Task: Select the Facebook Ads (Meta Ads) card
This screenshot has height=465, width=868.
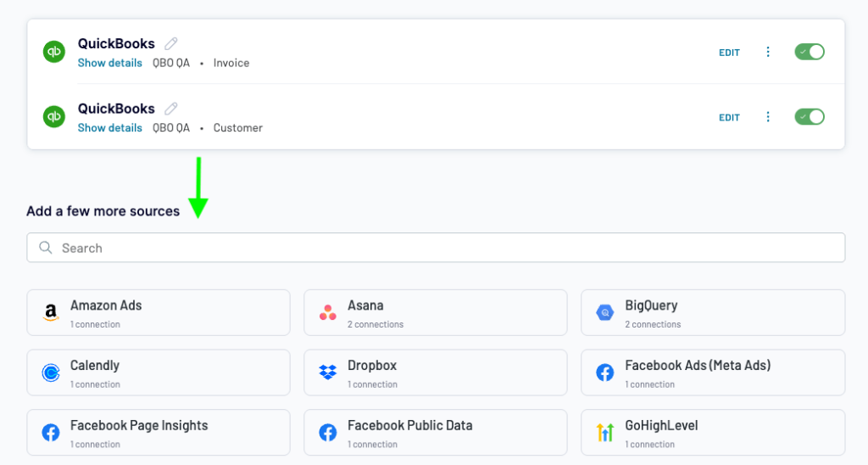Action: tap(713, 373)
